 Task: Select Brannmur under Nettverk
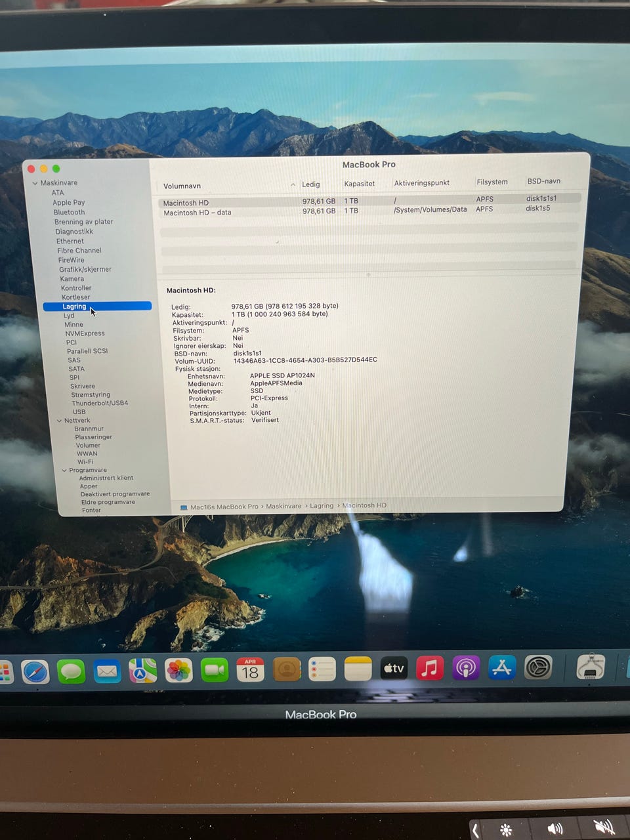89,429
